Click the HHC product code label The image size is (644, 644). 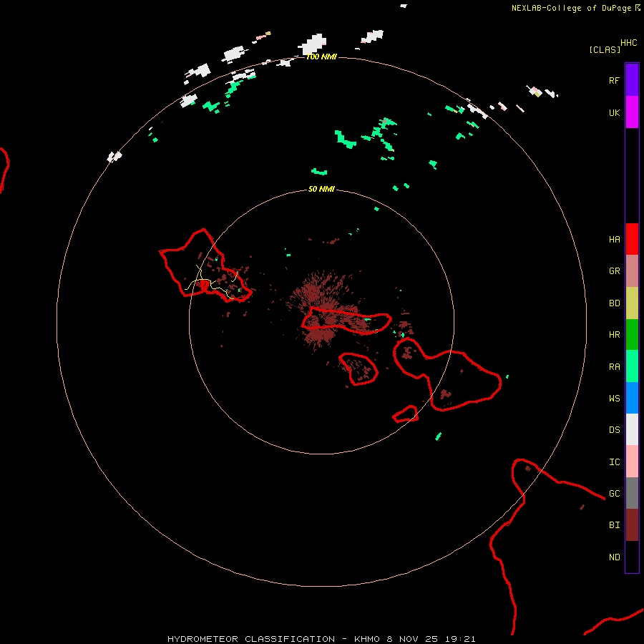click(628, 43)
